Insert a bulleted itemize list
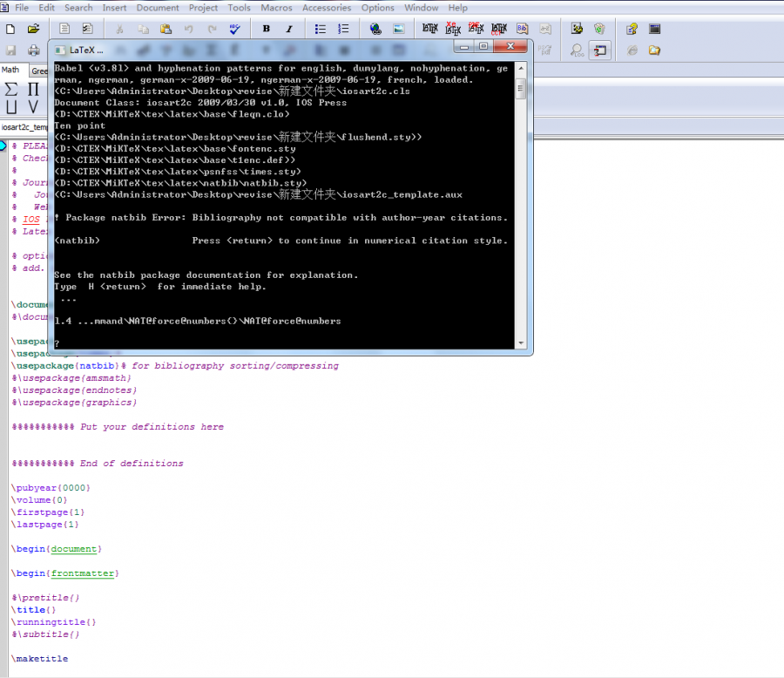This screenshot has height=678, width=784. tap(321, 29)
